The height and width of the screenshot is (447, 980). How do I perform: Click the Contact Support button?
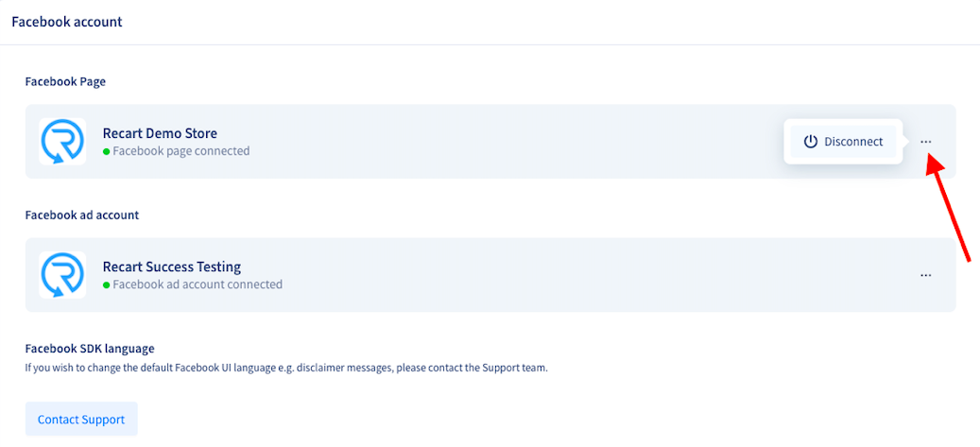81,419
